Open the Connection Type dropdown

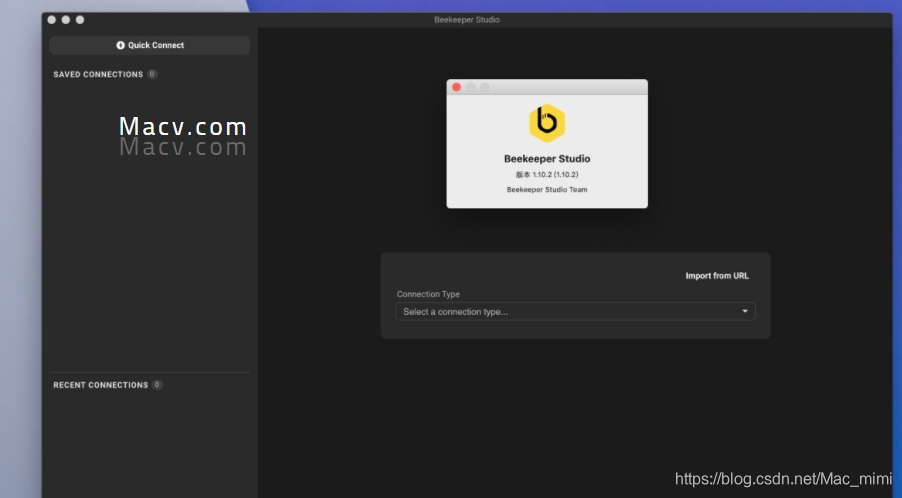pyautogui.click(x=575, y=312)
